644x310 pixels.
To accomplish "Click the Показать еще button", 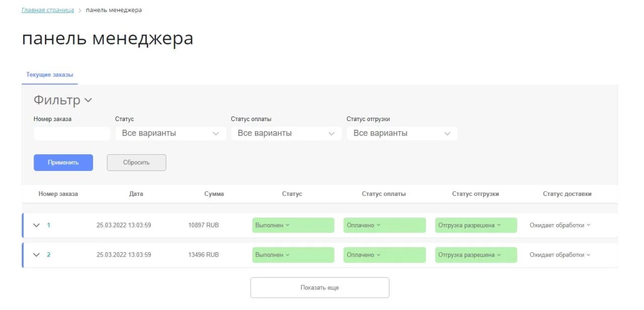I will click(319, 288).
